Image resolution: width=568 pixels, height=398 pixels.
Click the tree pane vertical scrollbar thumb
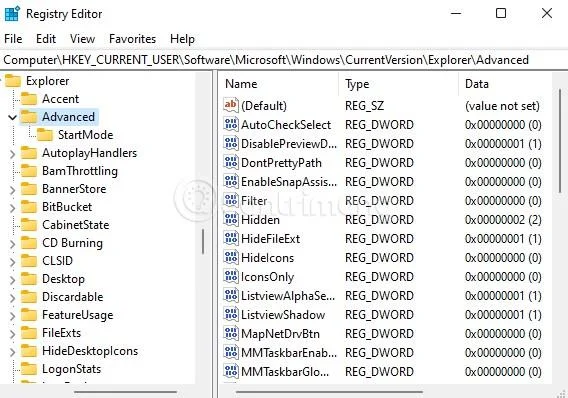(x=203, y=241)
